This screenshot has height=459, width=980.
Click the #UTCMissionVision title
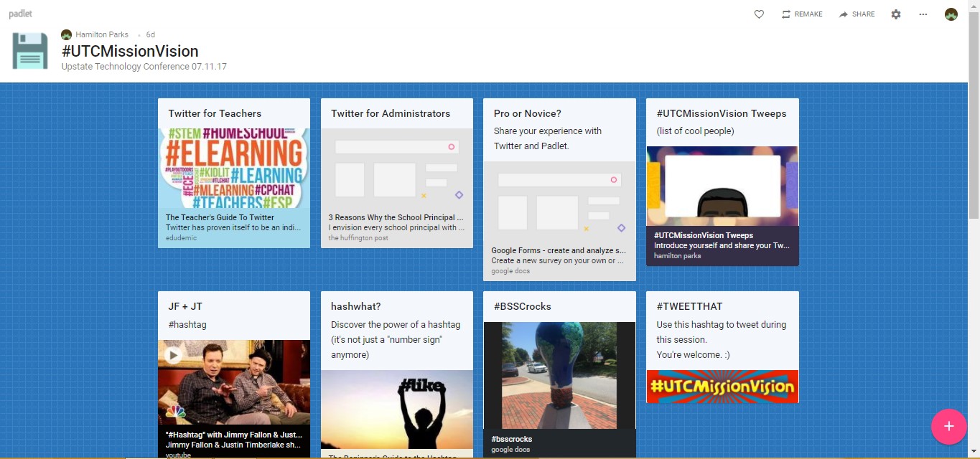click(x=130, y=51)
